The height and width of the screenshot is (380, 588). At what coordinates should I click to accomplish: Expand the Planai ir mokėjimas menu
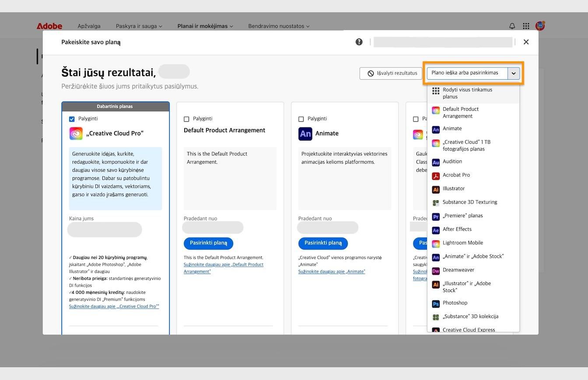[205, 26]
